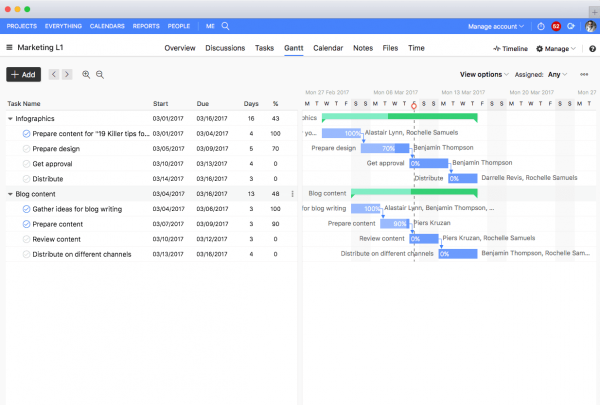Click the Timeline button
This screenshot has width=600, height=405.
pos(510,48)
